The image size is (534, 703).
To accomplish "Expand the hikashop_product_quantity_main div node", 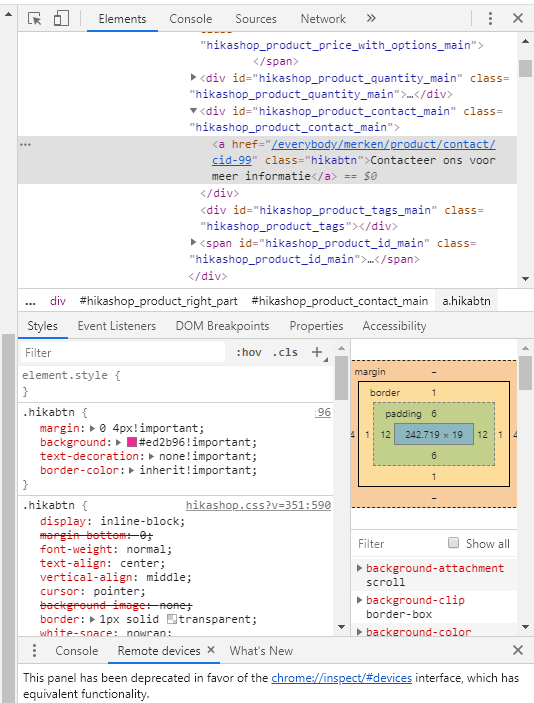I will coord(193,78).
